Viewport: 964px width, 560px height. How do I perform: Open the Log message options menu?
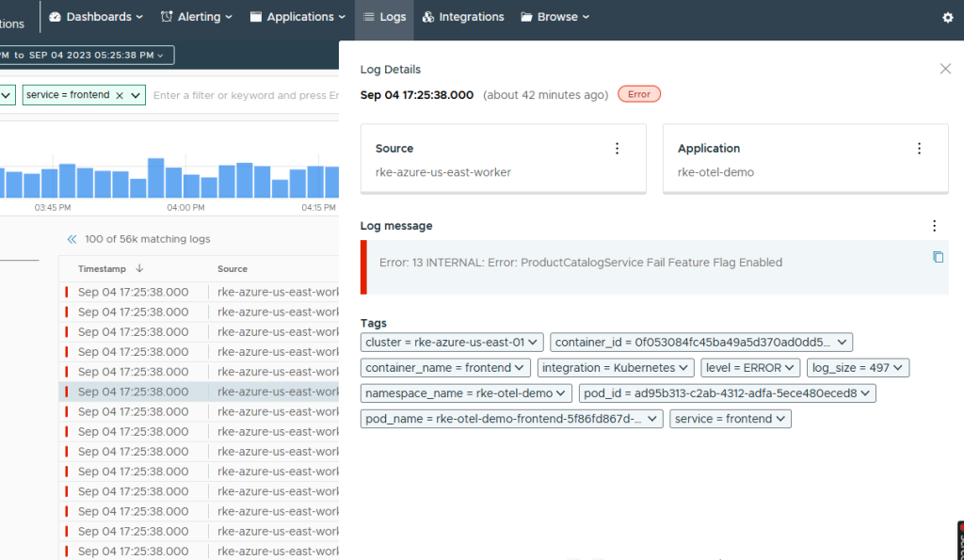point(934,226)
